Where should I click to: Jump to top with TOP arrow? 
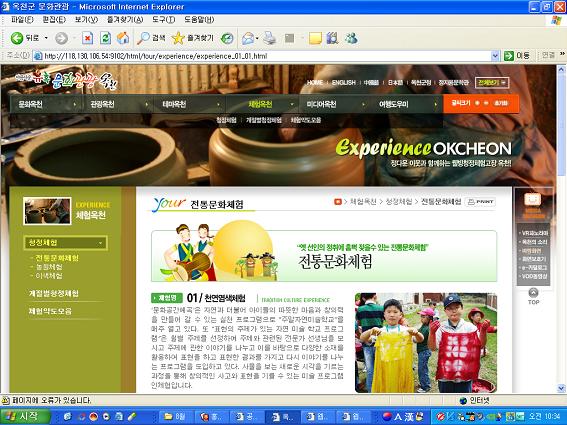[x=533, y=296]
